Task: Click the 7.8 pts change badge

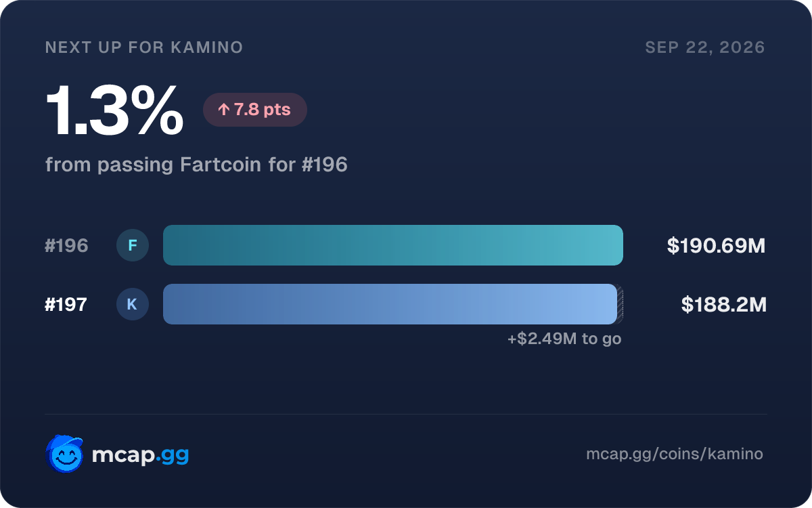Action: pos(255,110)
